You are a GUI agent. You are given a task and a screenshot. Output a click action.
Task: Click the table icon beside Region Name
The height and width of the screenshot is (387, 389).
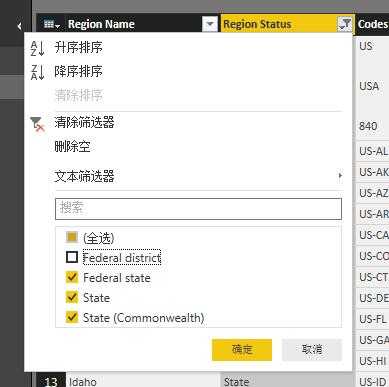[52, 24]
